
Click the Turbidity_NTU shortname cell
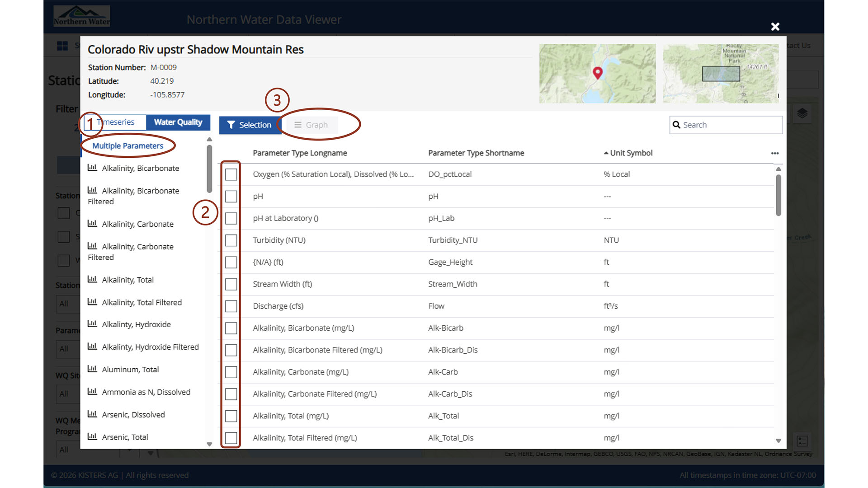(x=453, y=240)
